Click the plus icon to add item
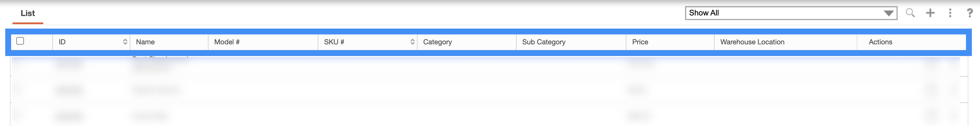The image size is (980, 126). coord(930,13)
